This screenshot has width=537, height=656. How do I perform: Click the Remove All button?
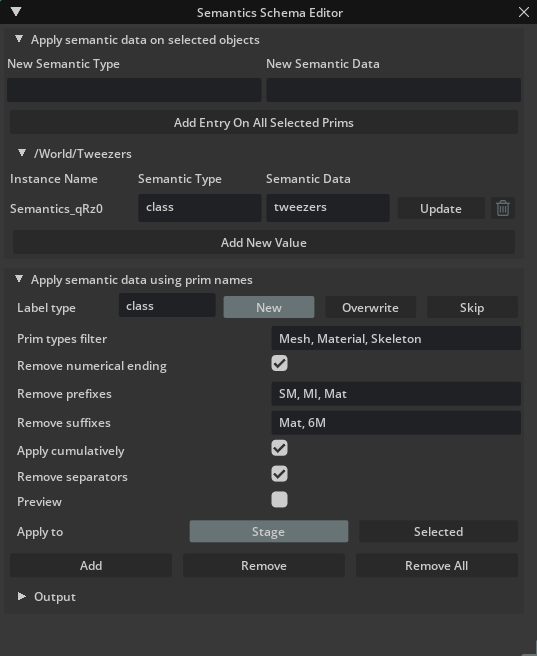pyautogui.click(x=437, y=566)
